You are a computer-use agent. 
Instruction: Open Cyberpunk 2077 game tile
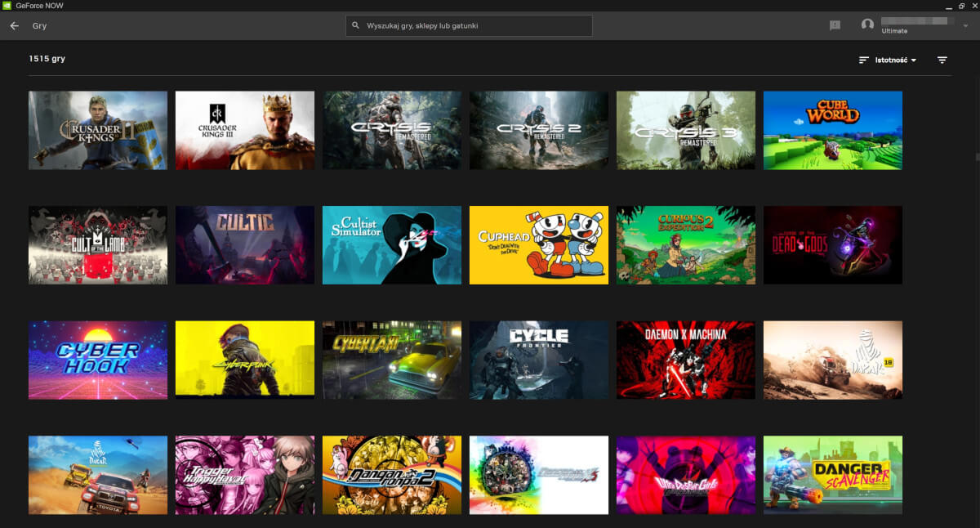(244, 360)
